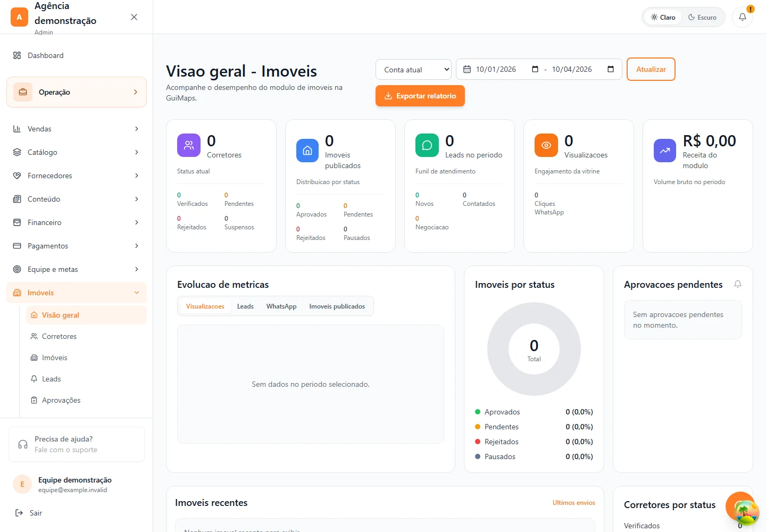
Task: Click the headset support icon
Action: tap(23, 444)
